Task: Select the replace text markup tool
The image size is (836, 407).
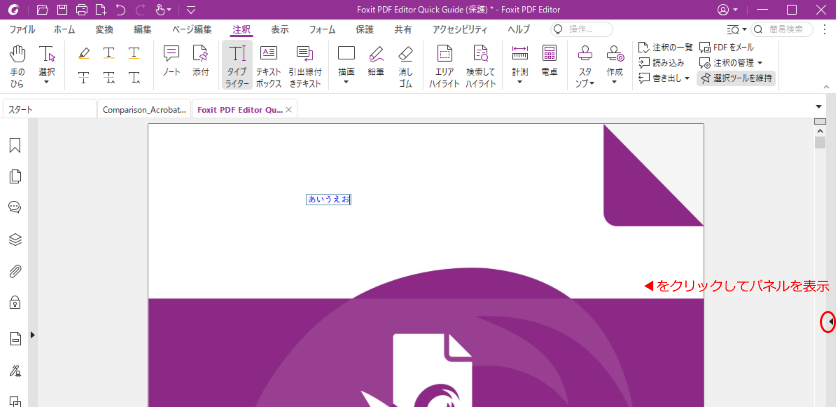Action: pos(109,78)
